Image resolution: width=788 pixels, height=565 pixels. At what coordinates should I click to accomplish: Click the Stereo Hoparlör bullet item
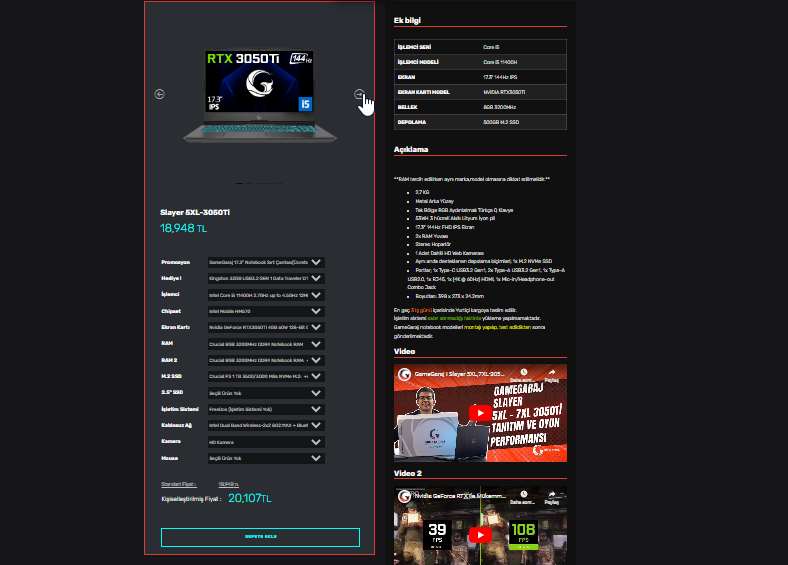(x=433, y=244)
